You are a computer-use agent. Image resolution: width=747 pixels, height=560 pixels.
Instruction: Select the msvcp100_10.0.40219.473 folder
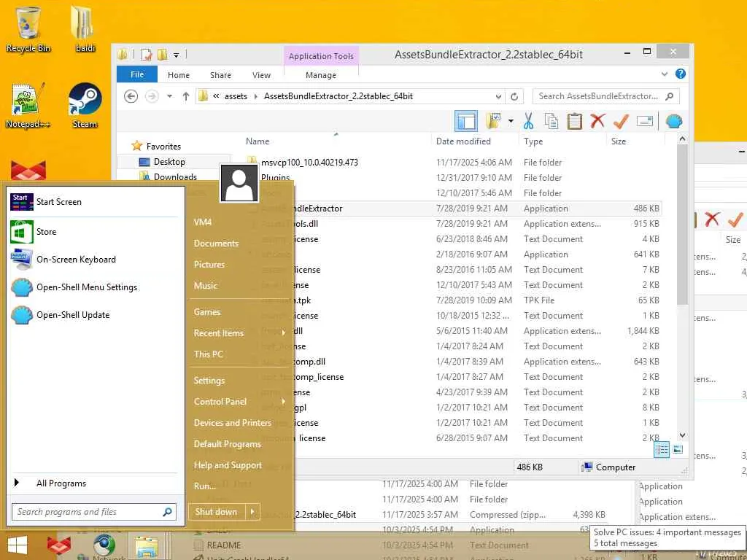click(x=309, y=163)
